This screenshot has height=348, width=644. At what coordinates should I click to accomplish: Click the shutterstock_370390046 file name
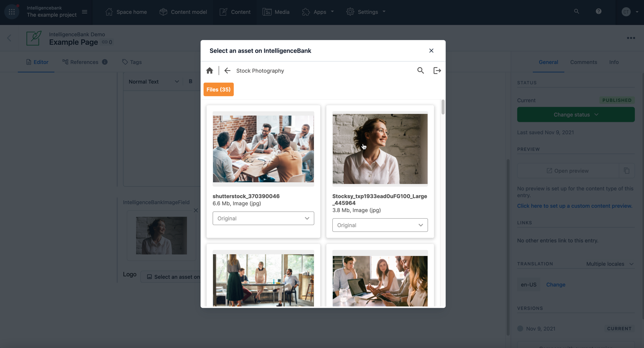pyautogui.click(x=246, y=196)
